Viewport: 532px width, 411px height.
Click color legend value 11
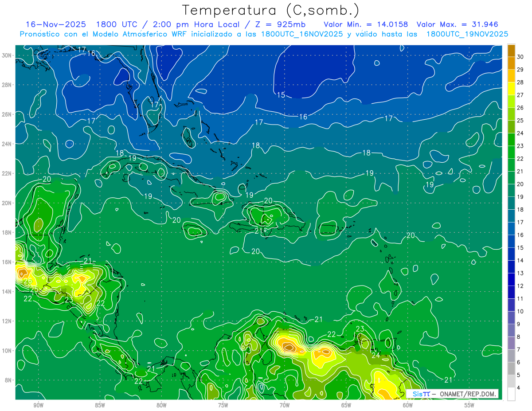(x=520, y=299)
